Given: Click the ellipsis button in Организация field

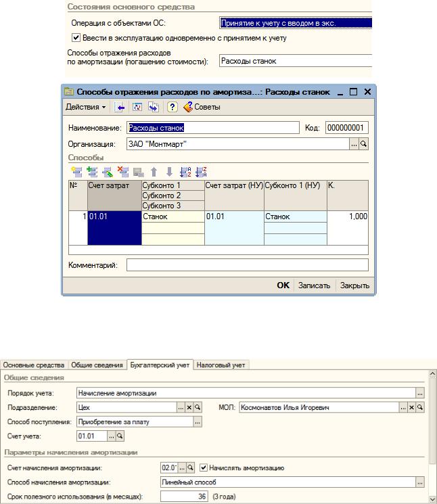Looking at the screenshot, I should [x=354, y=144].
